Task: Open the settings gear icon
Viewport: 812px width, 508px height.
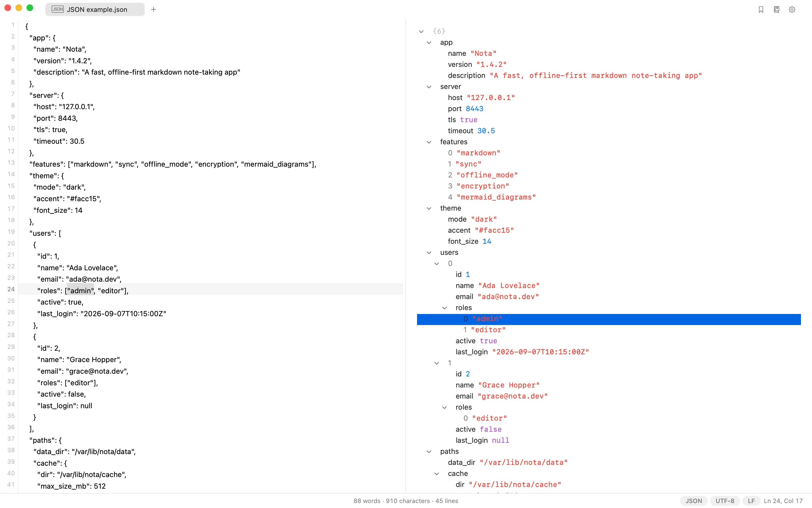Action: point(792,9)
